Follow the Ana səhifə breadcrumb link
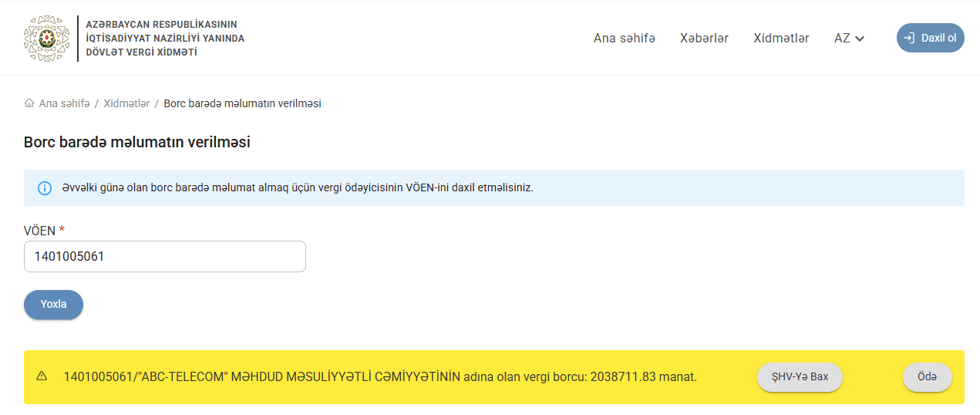Viewport: 980px width, 415px height. pyautogui.click(x=64, y=103)
